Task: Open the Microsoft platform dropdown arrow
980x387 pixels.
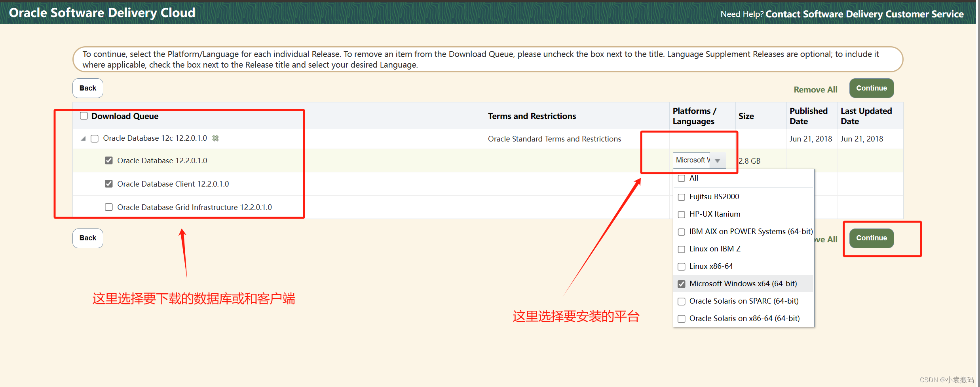Action: (x=718, y=160)
